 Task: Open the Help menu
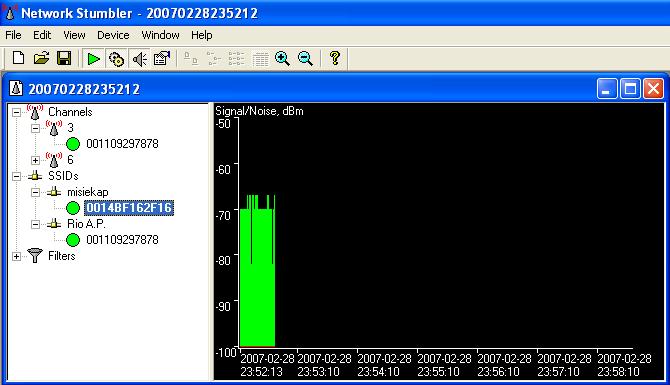[x=202, y=35]
